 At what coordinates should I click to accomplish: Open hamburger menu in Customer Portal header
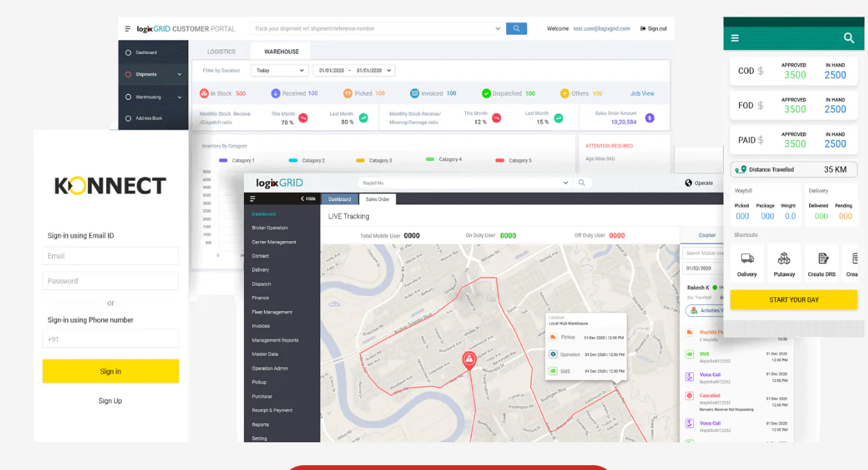coord(128,28)
